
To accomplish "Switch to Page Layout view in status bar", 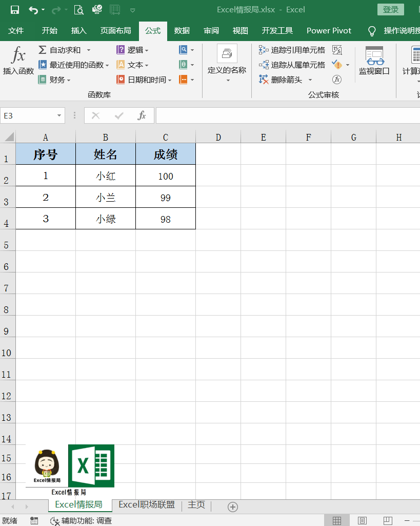I will pos(362,520).
